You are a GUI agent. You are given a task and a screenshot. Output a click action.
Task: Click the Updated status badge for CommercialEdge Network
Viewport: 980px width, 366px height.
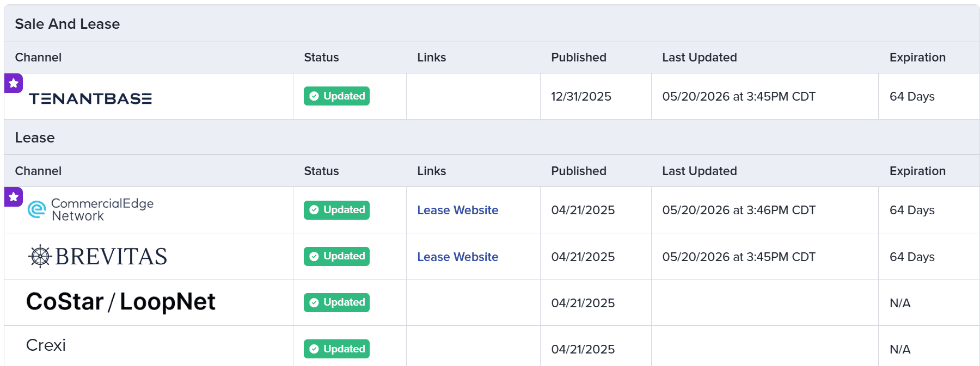(x=336, y=210)
